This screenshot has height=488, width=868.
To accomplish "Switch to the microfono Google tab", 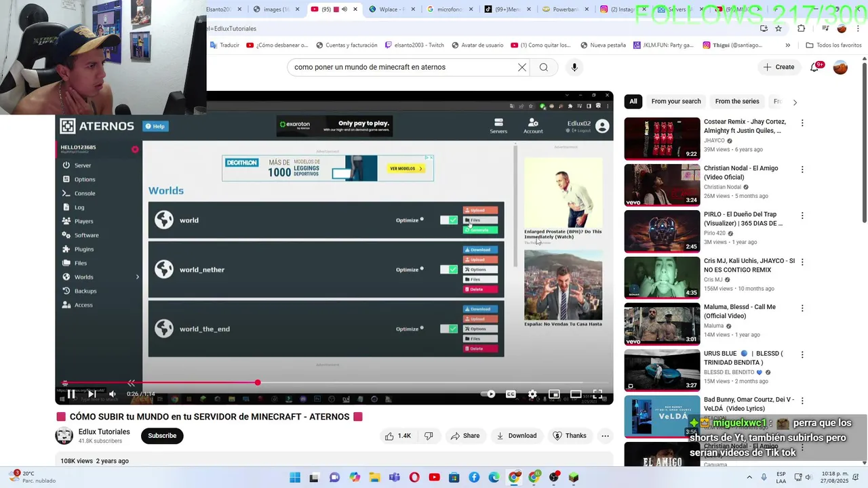I will [452, 9].
